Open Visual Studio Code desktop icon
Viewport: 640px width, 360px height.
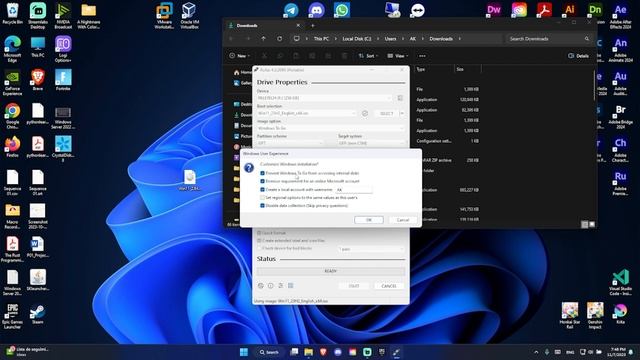[620, 282]
